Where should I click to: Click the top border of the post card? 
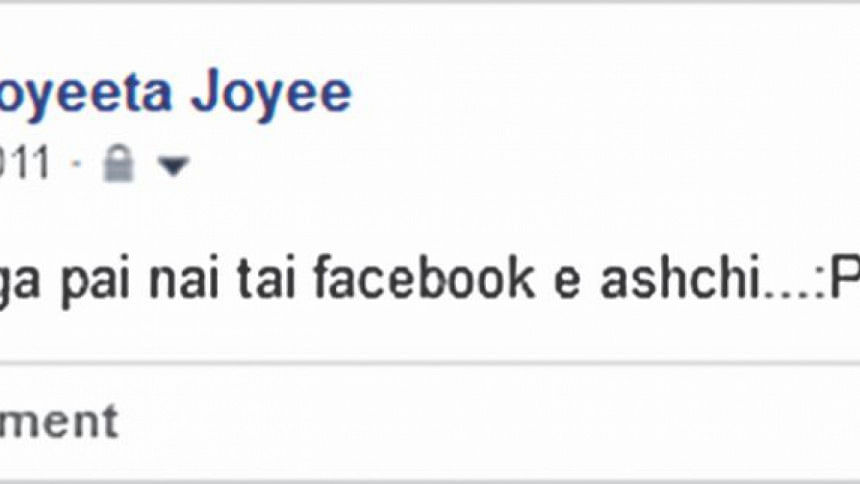(x=430, y=2)
